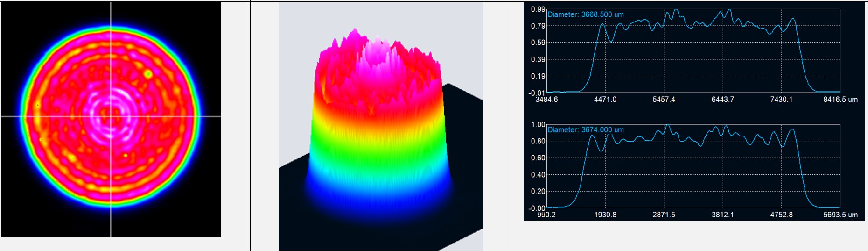Click the top graph axis value 7430.1
This screenshot has height=251, width=868.
(x=782, y=100)
